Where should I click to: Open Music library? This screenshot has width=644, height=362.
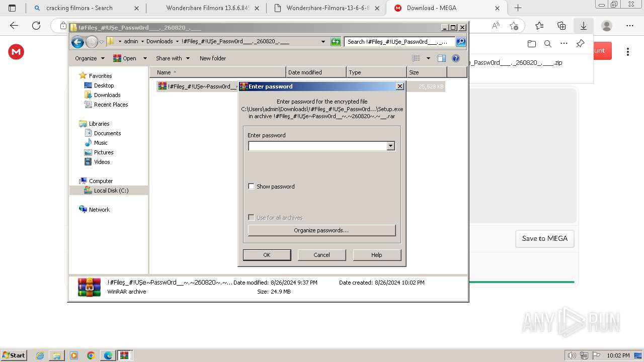tap(101, 143)
